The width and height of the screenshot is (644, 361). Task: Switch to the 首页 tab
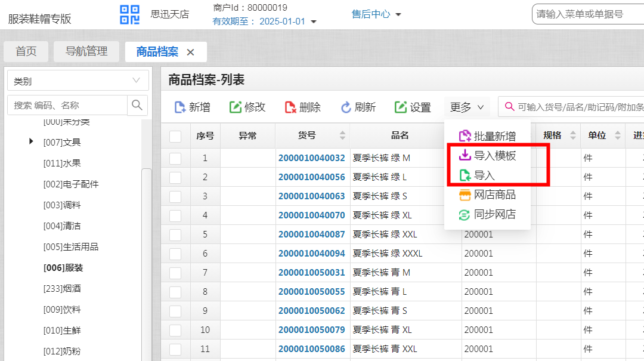[x=26, y=51]
